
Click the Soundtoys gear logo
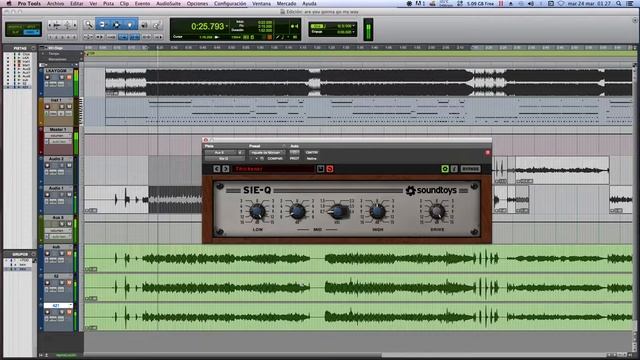(410, 190)
